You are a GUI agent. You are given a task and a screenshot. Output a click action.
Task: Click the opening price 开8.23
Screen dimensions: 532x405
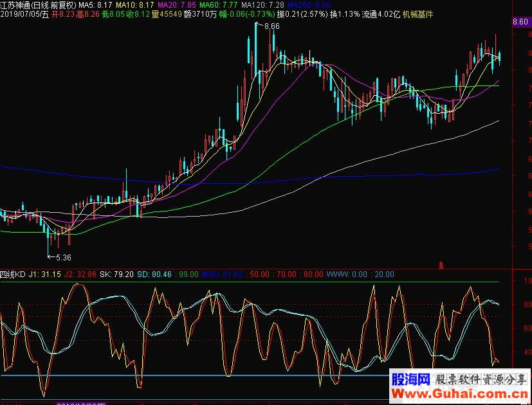[x=62, y=15]
